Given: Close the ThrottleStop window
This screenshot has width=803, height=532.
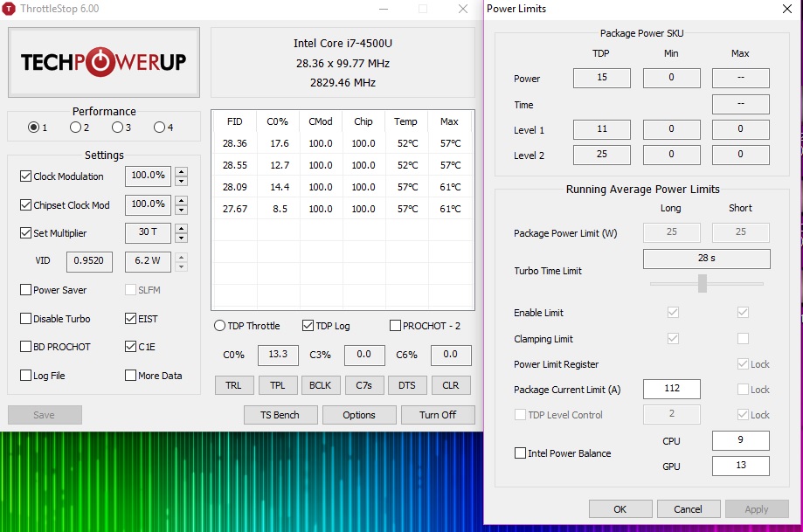Looking at the screenshot, I should tap(463, 9).
